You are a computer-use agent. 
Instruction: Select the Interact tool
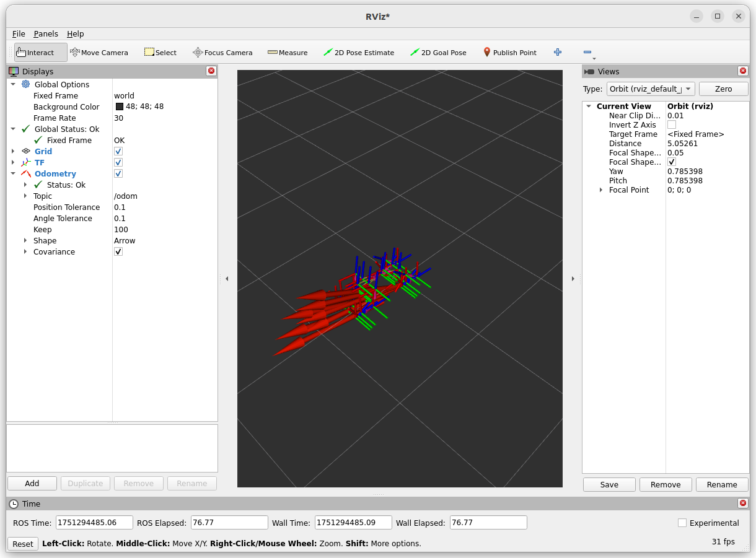(40, 53)
